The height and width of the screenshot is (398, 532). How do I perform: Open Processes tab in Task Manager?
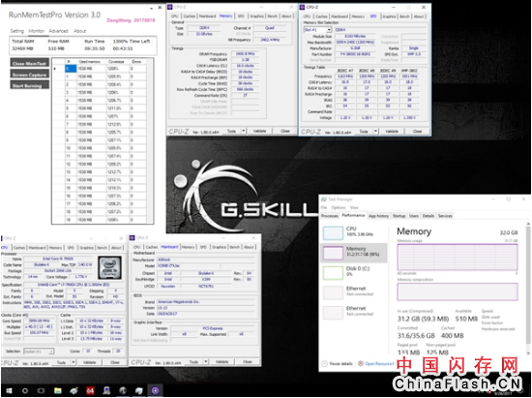click(330, 216)
